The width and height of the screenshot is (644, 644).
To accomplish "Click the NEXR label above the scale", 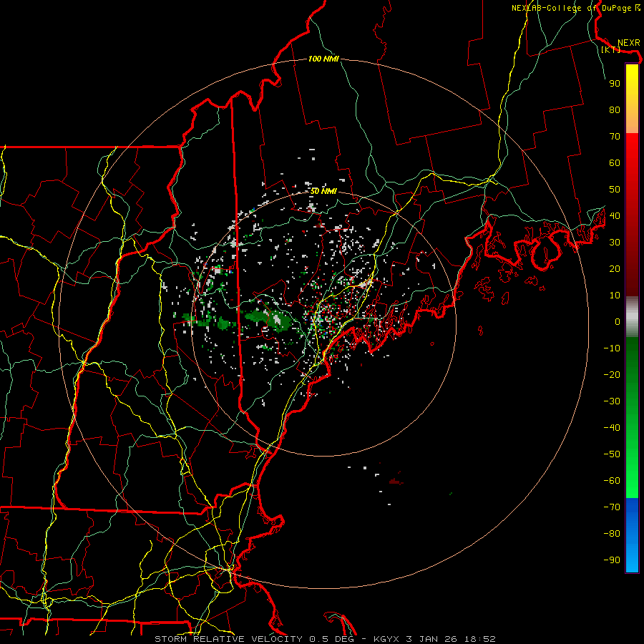I will coord(628,43).
